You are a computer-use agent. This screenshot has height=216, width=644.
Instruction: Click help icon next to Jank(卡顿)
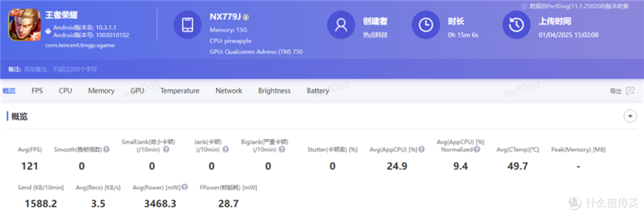click(x=225, y=150)
